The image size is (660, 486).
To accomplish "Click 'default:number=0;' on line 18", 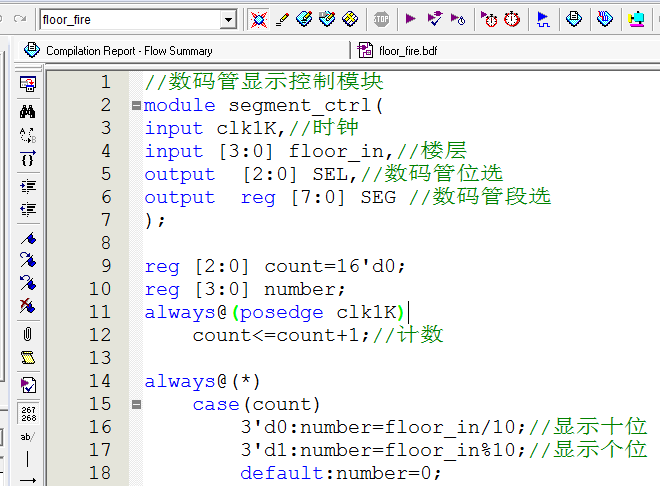I will tap(341, 473).
